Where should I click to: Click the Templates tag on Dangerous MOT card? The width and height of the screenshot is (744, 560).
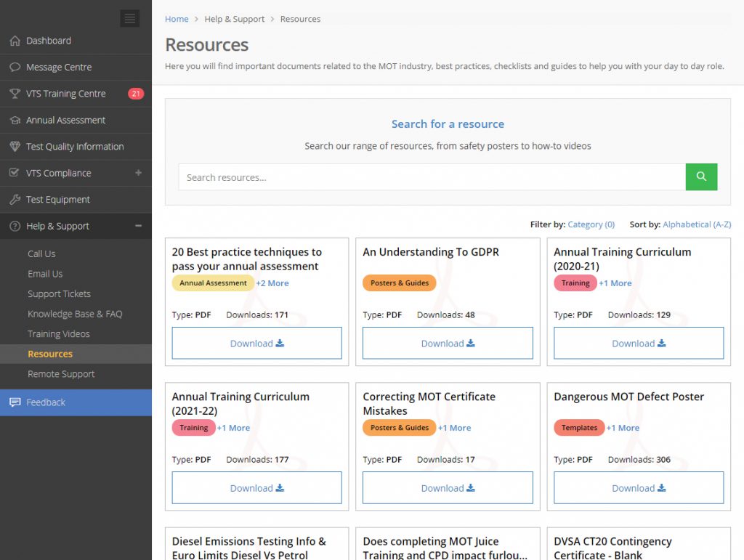pyautogui.click(x=579, y=428)
